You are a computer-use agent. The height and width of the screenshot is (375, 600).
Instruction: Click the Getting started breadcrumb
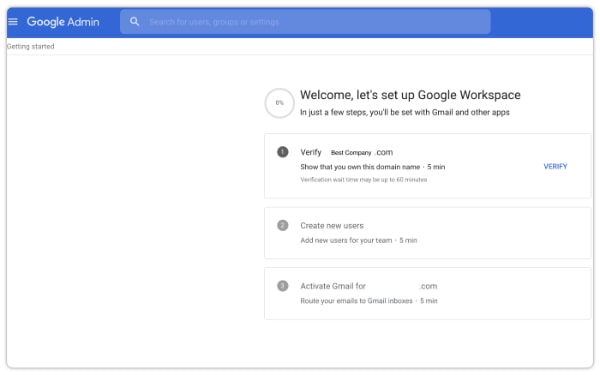31,46
